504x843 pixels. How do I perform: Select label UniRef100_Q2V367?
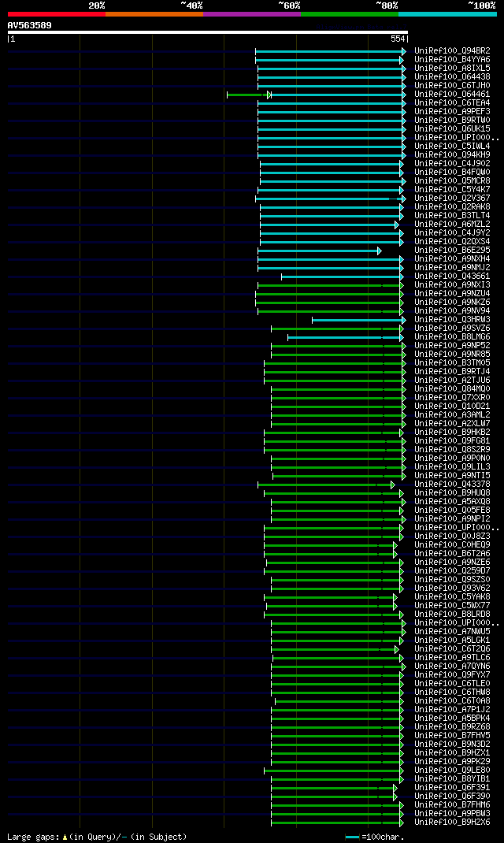click(452, 198)
